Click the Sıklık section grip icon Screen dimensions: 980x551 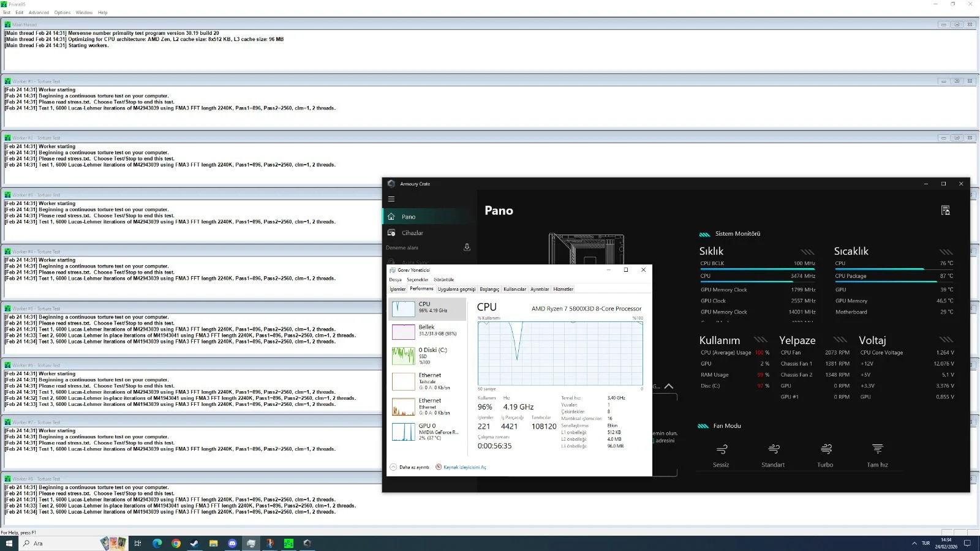(808, 252)
